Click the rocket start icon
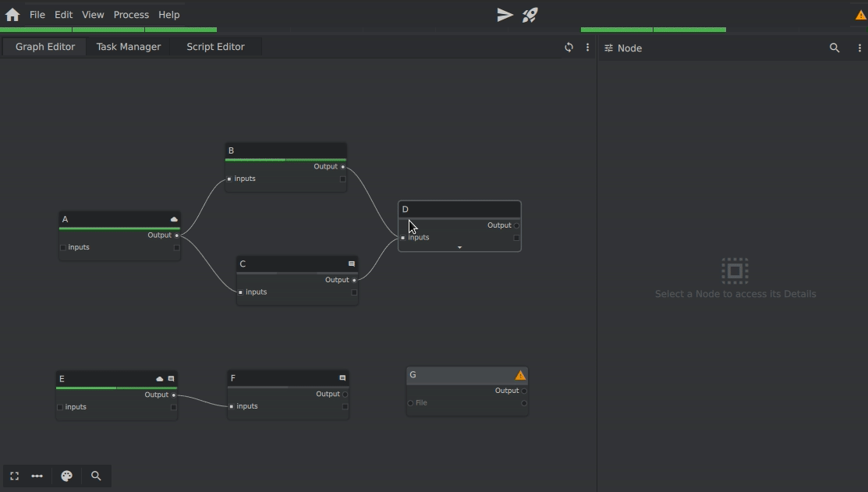Screen dimensions: 868x492 click(530, 15)
